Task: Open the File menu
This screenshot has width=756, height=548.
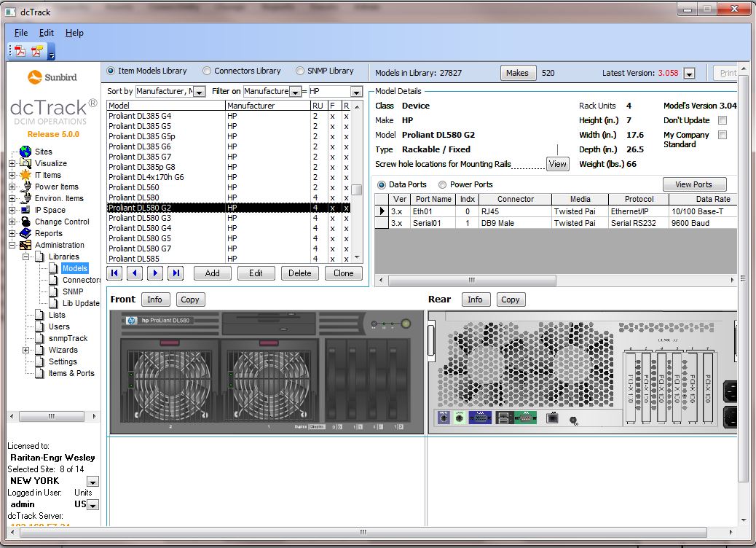Action: tap(21, 33)
